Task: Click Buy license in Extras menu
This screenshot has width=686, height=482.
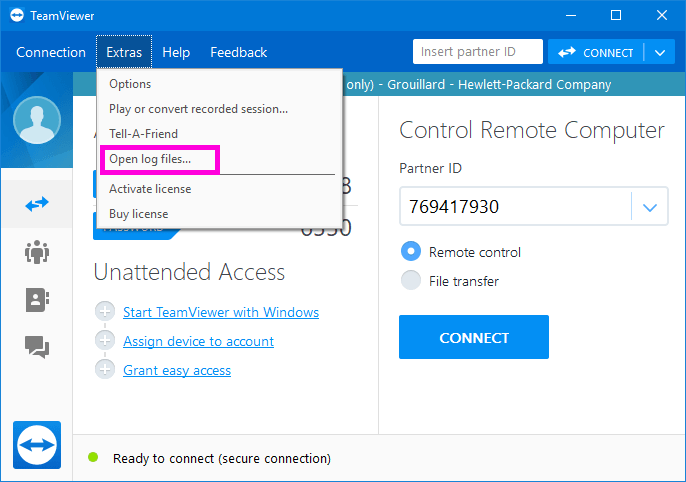Action: (x=138, y=214)
